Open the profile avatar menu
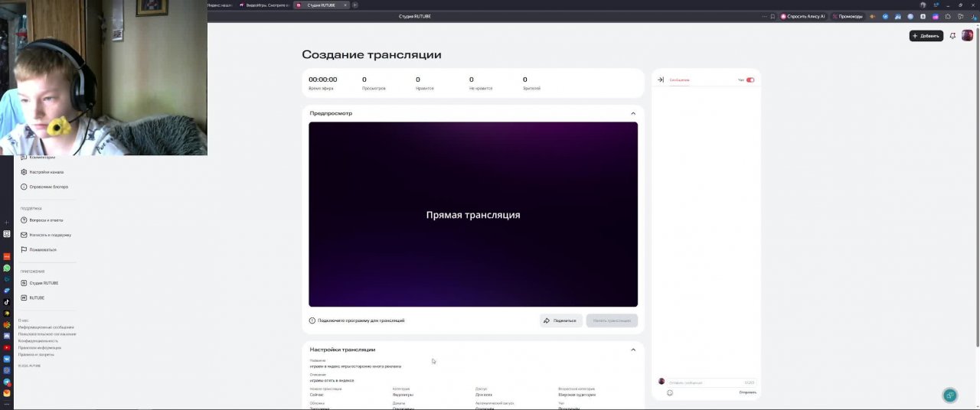980x410 pixels. click(x=967, y=35)
